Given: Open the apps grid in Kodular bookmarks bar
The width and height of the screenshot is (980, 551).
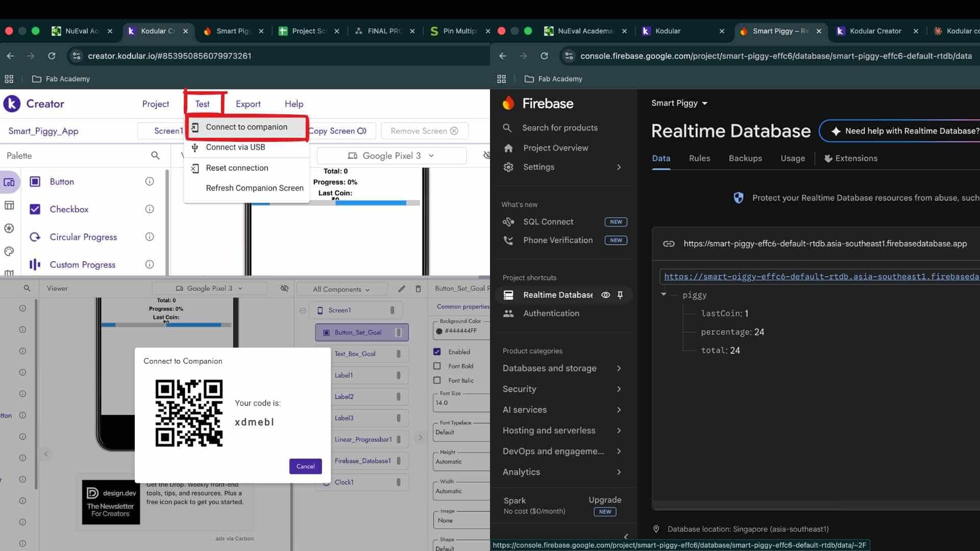Looking at the screenshot, I should (x=9, y=79).
